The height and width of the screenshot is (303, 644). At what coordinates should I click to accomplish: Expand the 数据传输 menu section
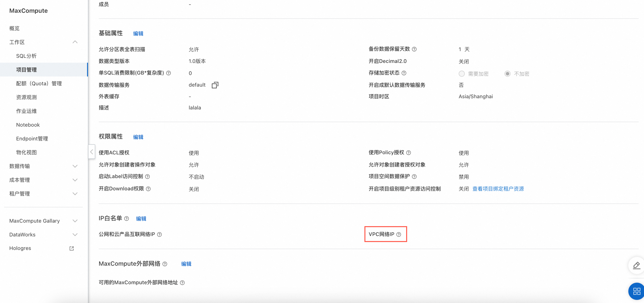[x=75, y=166]
